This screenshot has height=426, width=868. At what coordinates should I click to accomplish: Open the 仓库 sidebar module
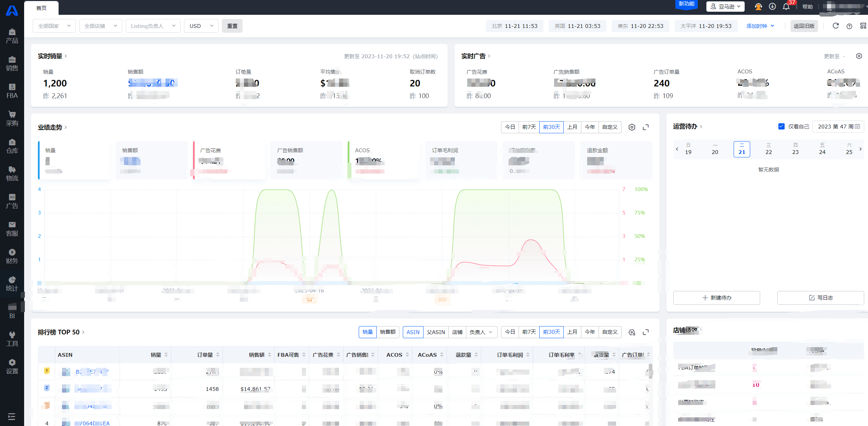(12, 146)
